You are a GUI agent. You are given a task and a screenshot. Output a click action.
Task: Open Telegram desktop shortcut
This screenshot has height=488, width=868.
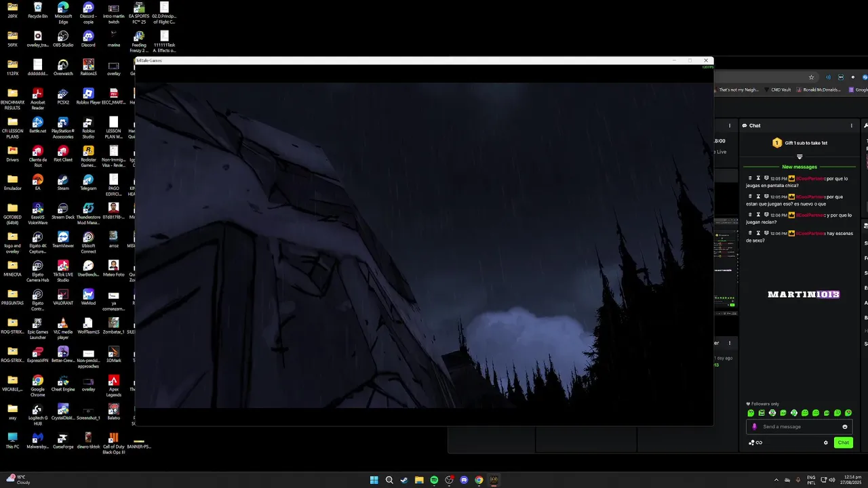click(x=88, y=182)
